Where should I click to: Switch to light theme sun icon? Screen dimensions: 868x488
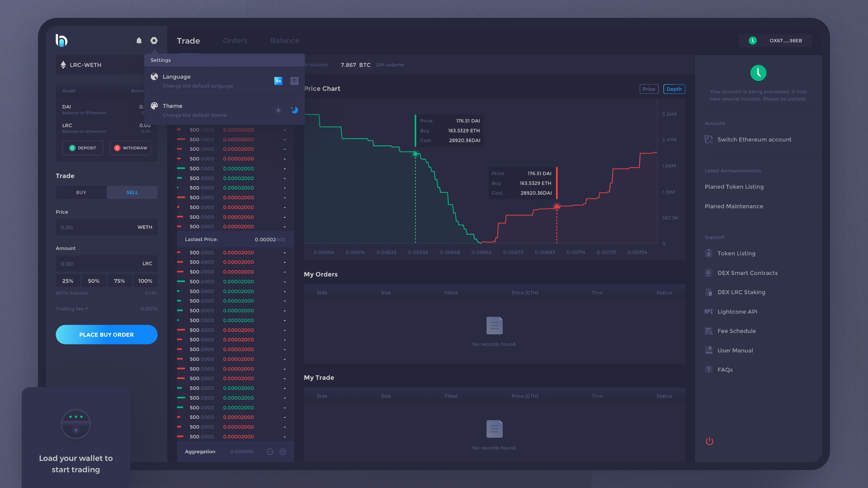point(278,110)
